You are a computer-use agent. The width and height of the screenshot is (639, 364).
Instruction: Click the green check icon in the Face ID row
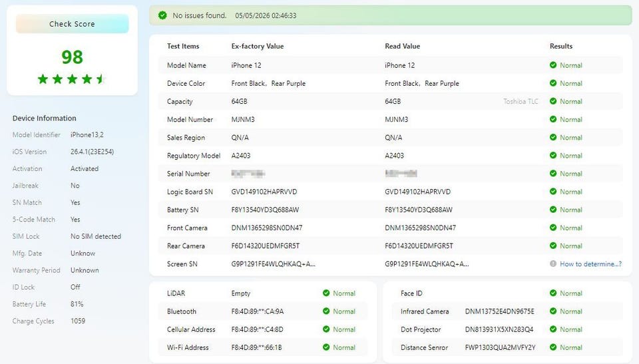click(x=553, y=293)
